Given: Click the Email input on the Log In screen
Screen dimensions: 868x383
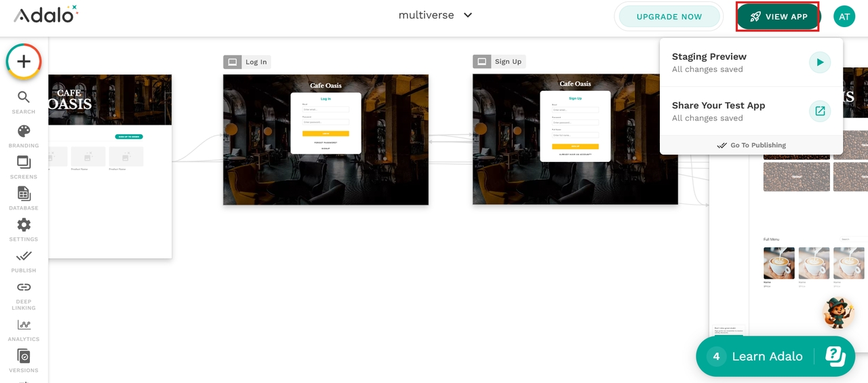Looking at the screenshot, I should (325, 109).
